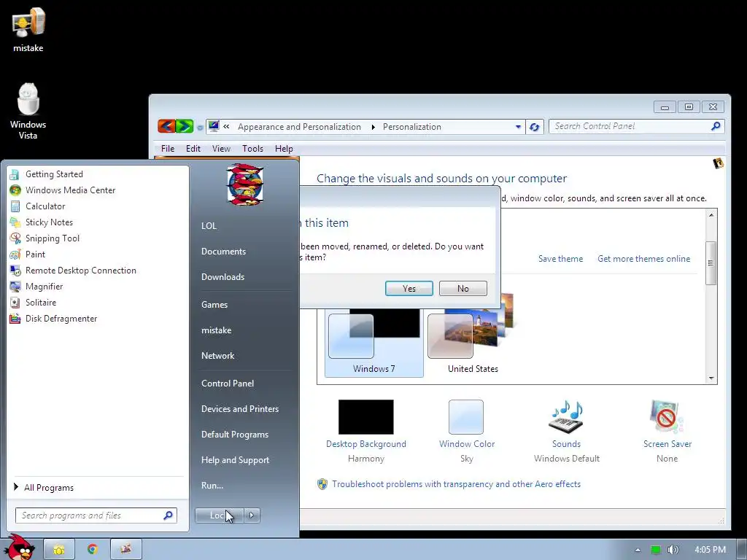Click the Control Panel address bar icon
Image resolution: width=747 pixels, height=560 pixels.
(x=214, y=126)
